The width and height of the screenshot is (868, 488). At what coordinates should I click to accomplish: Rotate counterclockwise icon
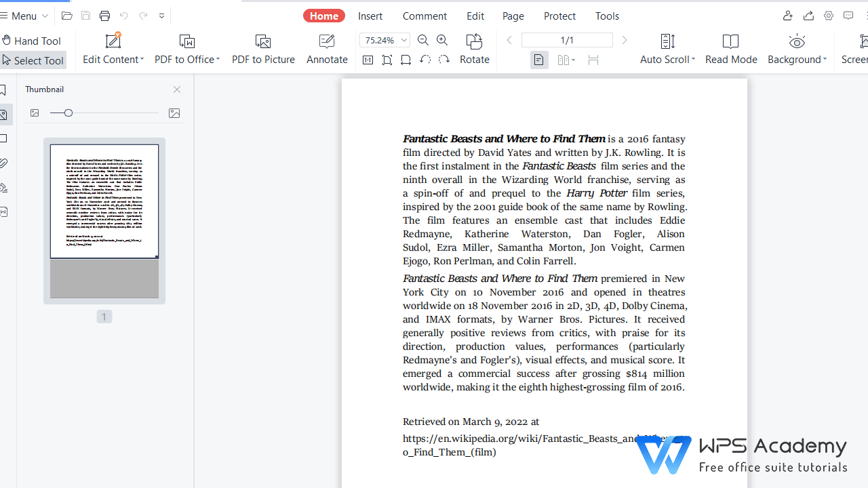425,60
